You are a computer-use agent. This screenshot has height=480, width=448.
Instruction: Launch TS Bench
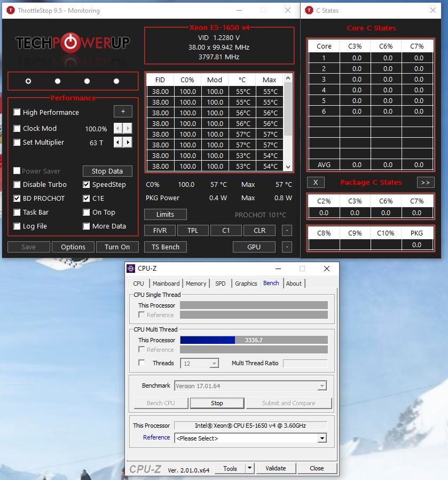pyautogui.click(x=166, y=247)
